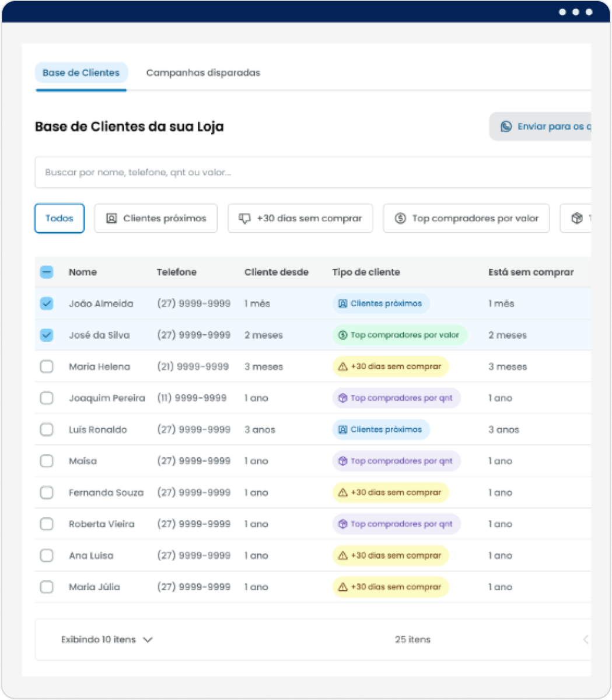This screenshot has height=700, width=612.
Task: Click the 25 itens total count
Action: [x=412, y=640]
